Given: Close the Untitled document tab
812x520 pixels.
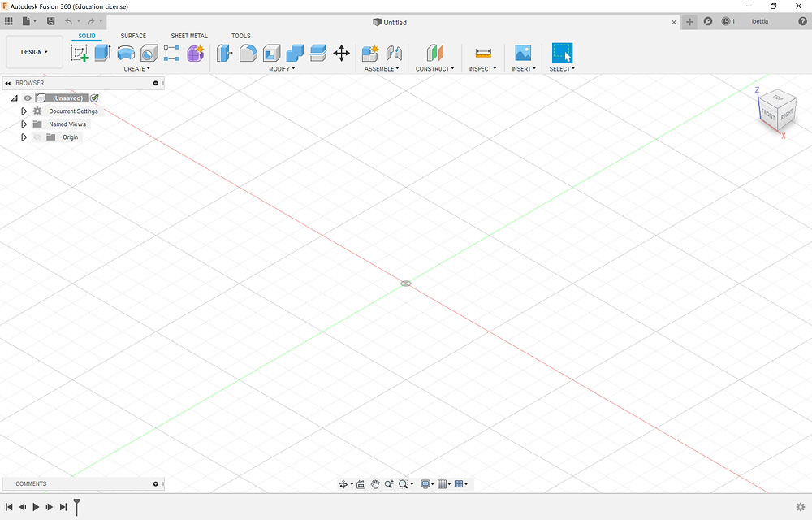Looking at the screenshot, I should pos(674,22).
